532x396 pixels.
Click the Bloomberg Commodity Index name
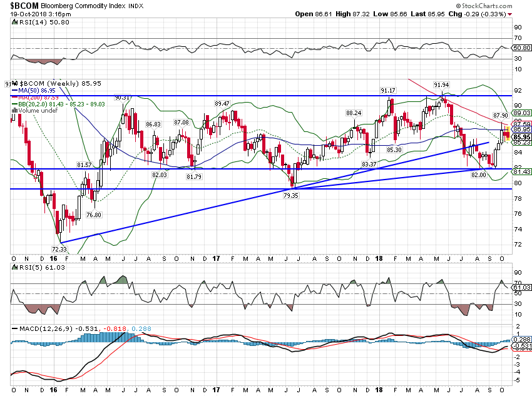click(x=83, y=6)
